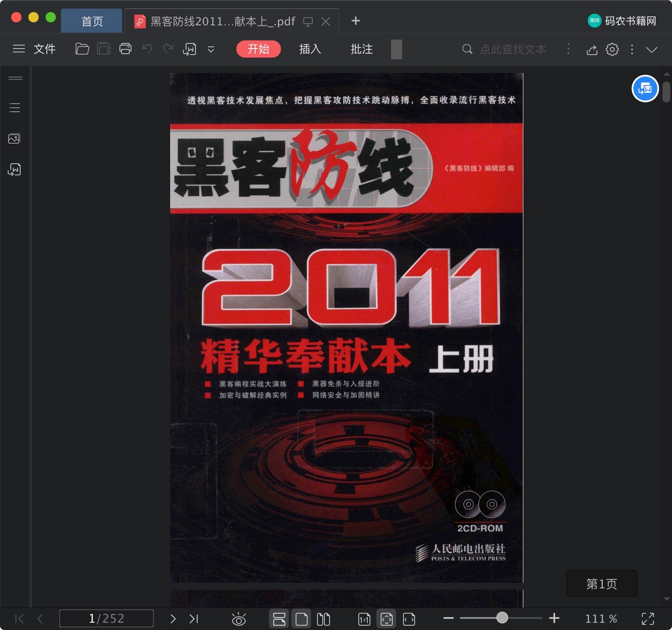Open the sidebar convert document panel
Viewport: 672px width, 630px height.
(x=14, y=170)
